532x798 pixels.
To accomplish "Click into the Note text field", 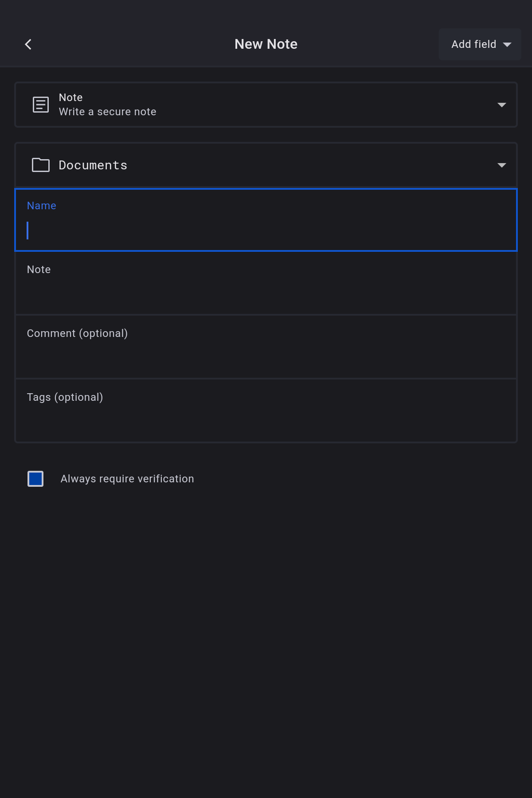I will (266, 293).
